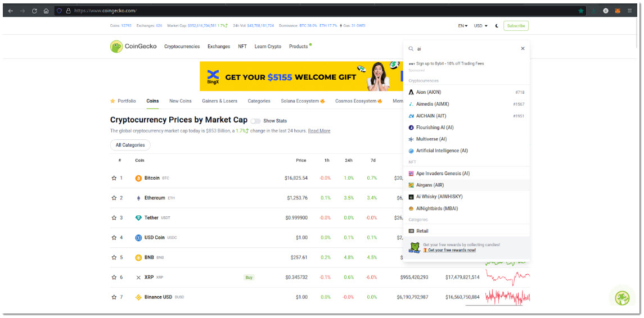
Task: Switch to the Cosmos Ecosystem tab
Action: 359,101
